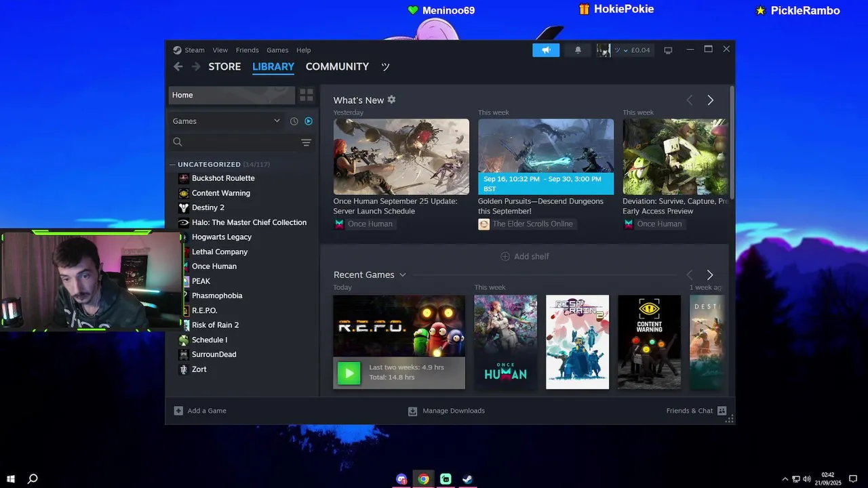
Task: Open the blue announcements megaphone button
Action: point(546,50)
